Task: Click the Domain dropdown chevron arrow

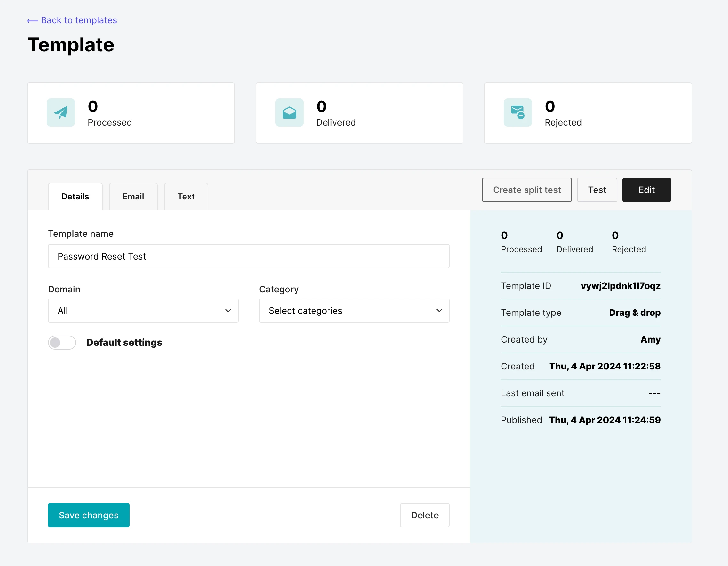Action: [228, 311]
